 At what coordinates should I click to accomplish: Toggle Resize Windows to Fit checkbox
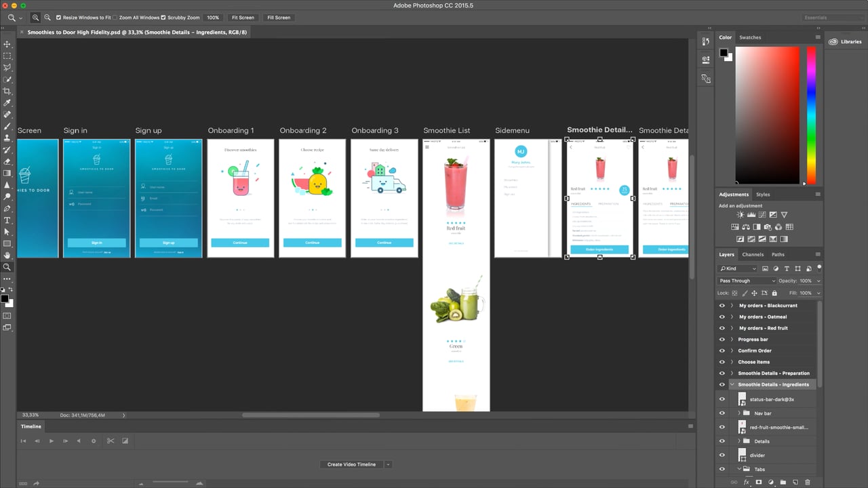click(58, 18)
